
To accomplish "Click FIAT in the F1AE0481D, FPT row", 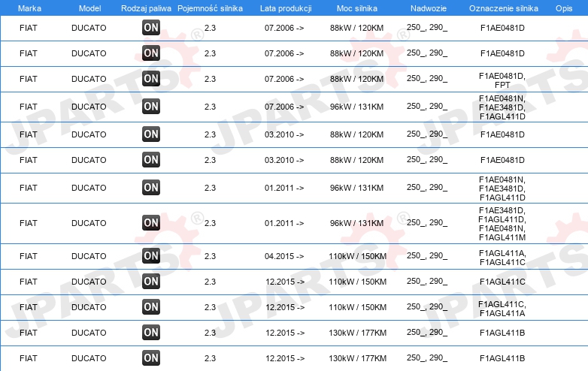I will (x=28, y=79).
